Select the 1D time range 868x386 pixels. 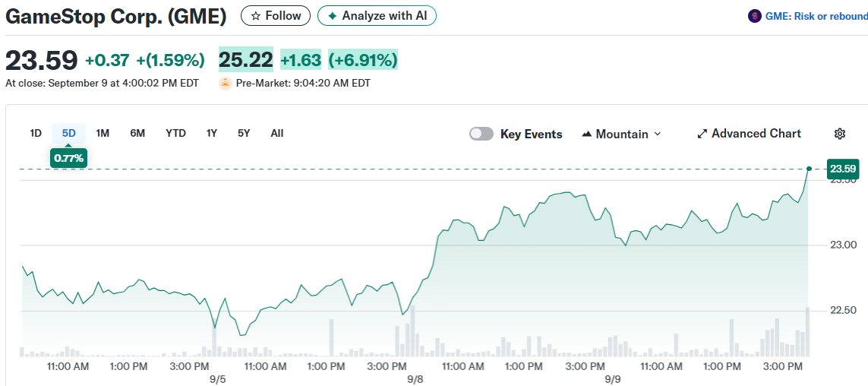pos(36,134)
